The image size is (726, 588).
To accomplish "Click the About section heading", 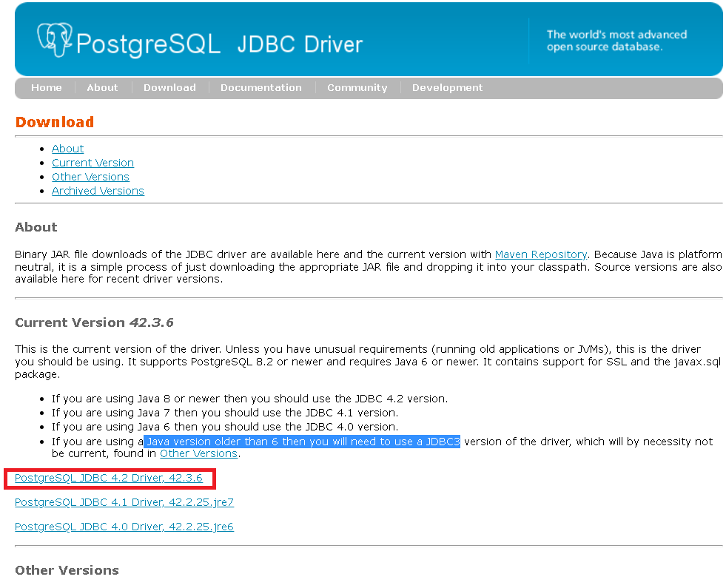I will click(x=36, y=227).
